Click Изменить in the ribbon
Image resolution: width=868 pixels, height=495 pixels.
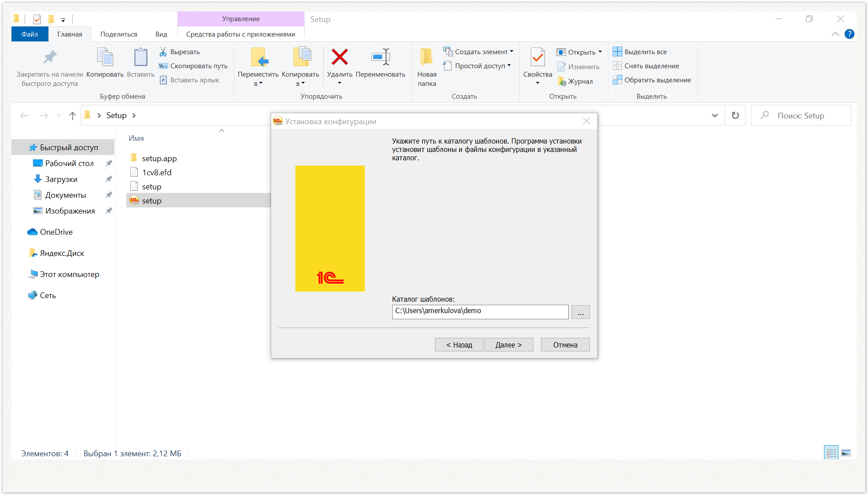pos(578,67)
